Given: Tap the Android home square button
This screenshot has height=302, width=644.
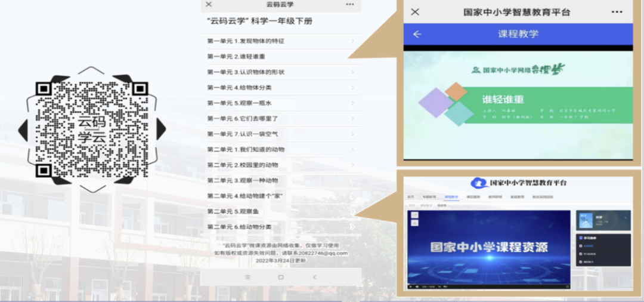Looking at the screenshot, I should 281,277.
